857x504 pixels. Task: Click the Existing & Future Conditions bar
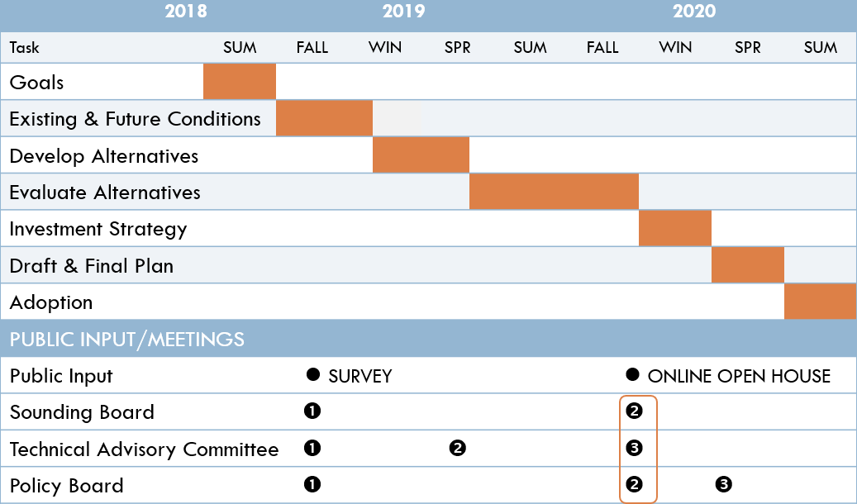pyautogui.click(x=324, y=119)
